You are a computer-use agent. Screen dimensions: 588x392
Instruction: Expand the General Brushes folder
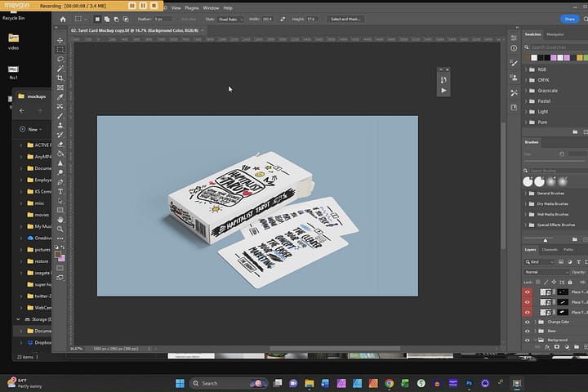point(526,194)
